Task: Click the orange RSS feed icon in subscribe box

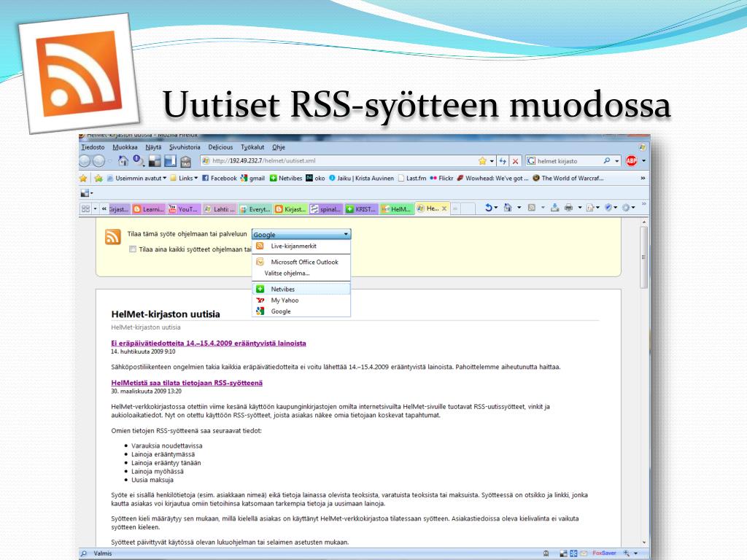Action: (x=113, y=236)
